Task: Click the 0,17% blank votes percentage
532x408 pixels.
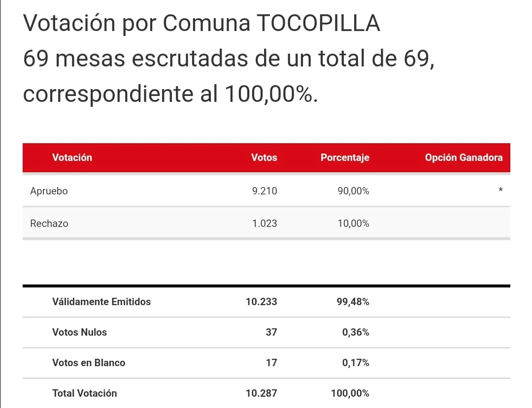Action: (356, 363)
